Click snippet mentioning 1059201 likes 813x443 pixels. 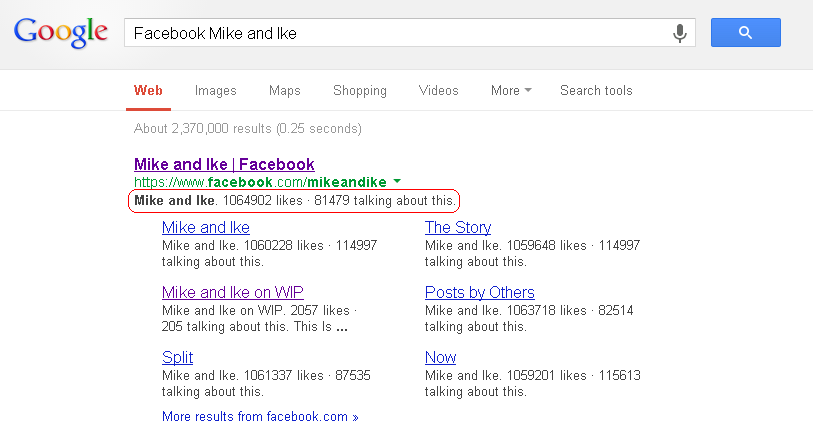click(x=533, y=383)
